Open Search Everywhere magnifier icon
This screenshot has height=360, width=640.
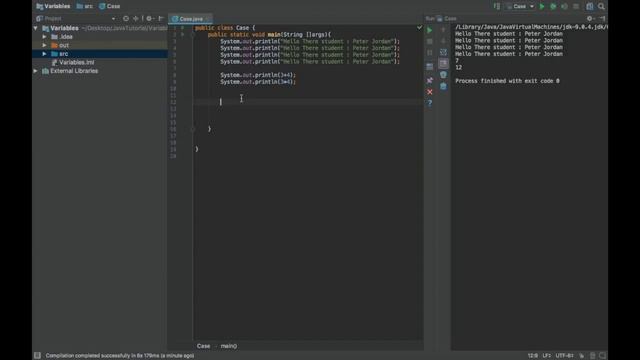[601, 7]
